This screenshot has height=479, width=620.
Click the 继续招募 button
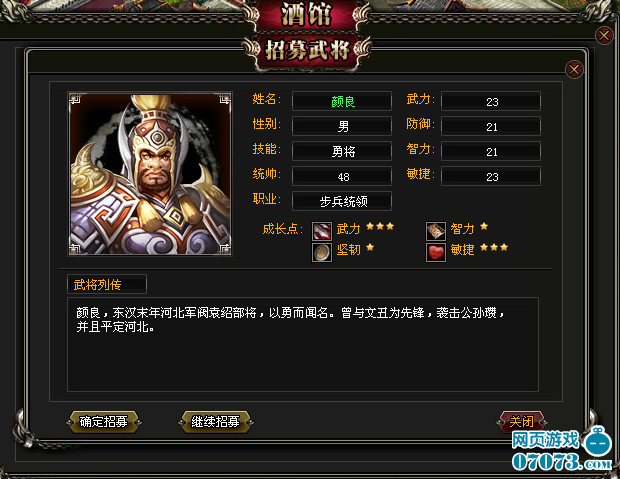pyautogui.click(x=215, y=422)
